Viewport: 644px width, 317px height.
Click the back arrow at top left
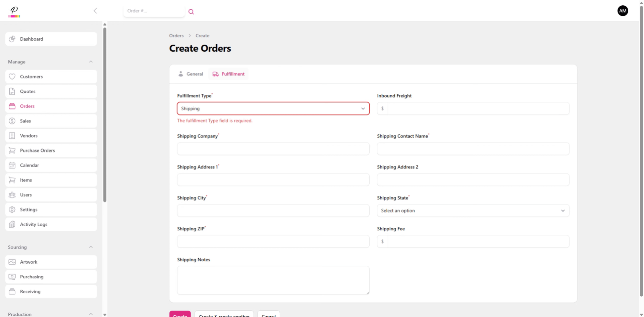[95, 11]
